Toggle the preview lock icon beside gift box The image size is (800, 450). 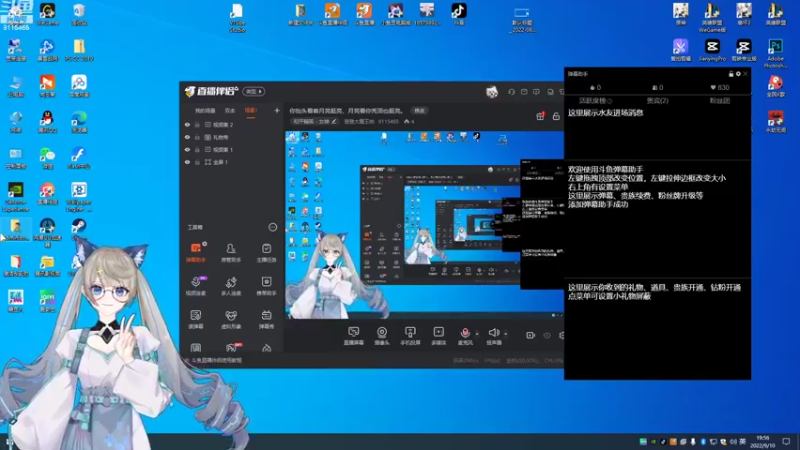coord(556,116)
